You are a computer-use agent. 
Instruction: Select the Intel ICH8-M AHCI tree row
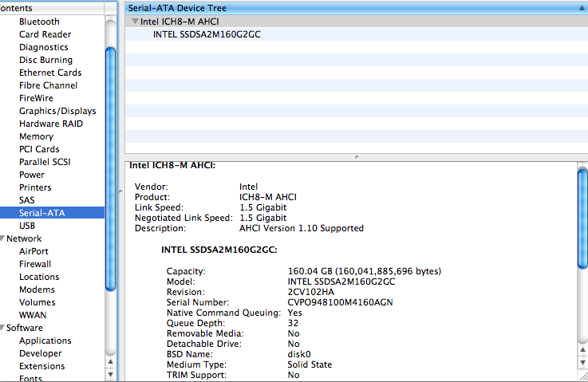pyautogui.click(x=357, y=22)
